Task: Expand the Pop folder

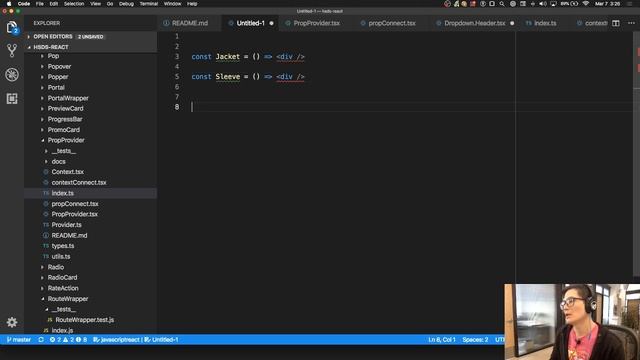Action: (53, 56)
